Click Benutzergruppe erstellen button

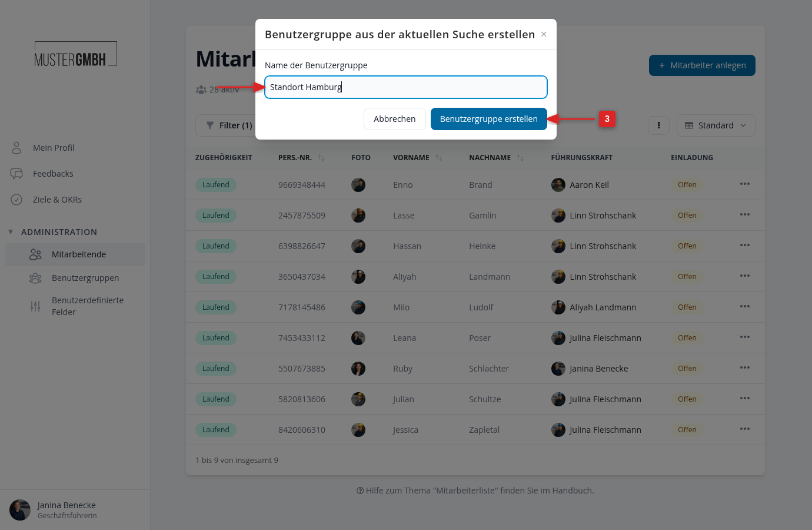[x=489, y=119]
